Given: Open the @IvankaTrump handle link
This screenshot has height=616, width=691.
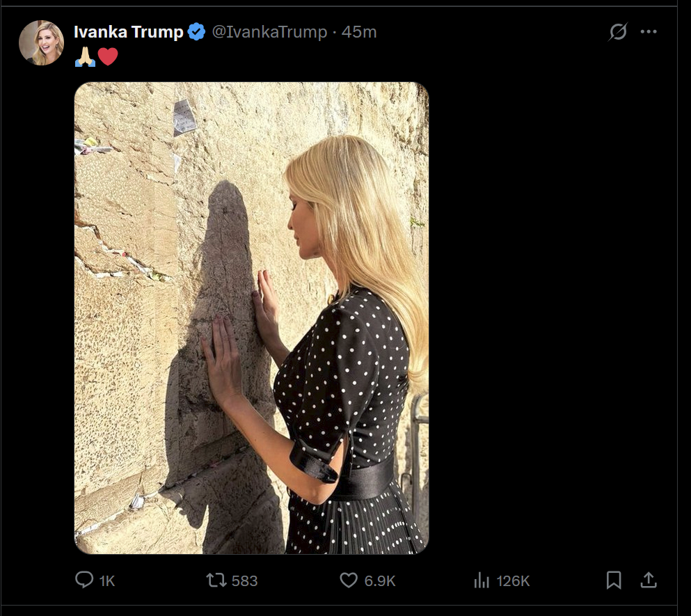Looking at the screenshot, I should click(269, 32).
